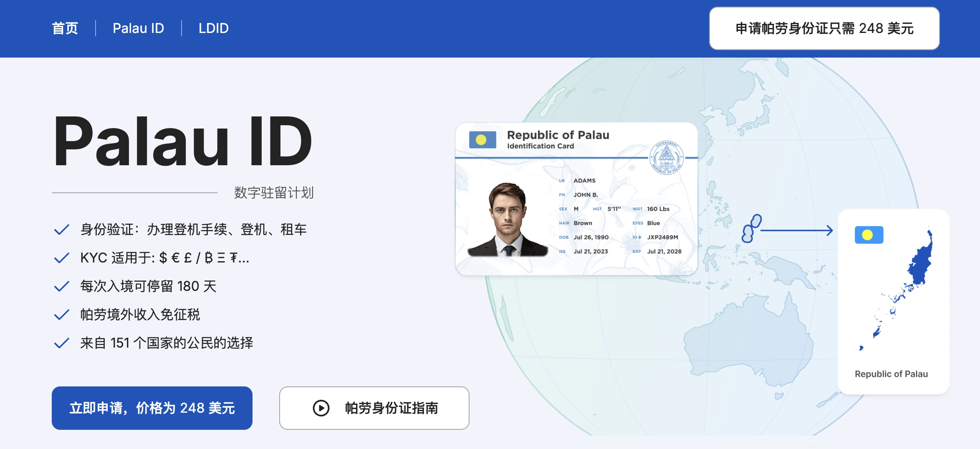Click the checkmark beside 每次入境可停留 180 天
The width and height of the screenshot is (980, 449).
coord(62,286)
